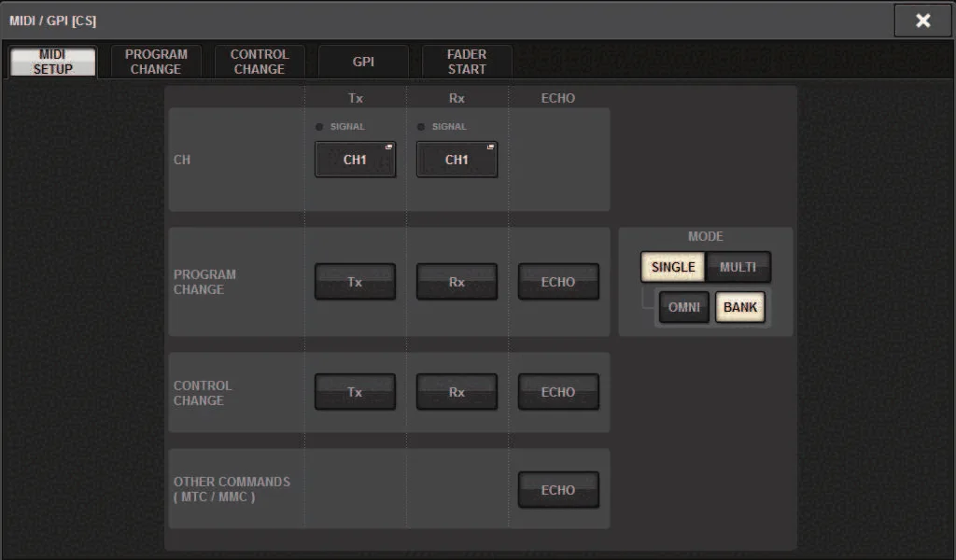Click the CH row label
The image size is (956, 560).
click(182, 160)
